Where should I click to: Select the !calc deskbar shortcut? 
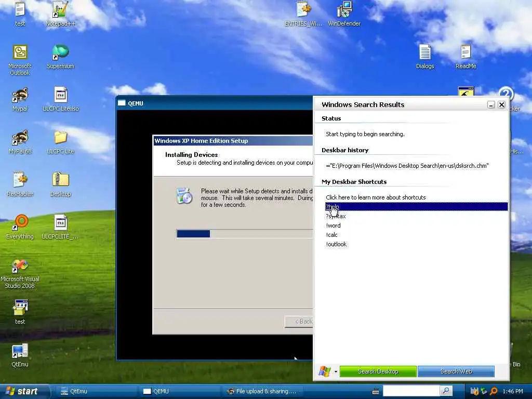(x=331, y=235)
